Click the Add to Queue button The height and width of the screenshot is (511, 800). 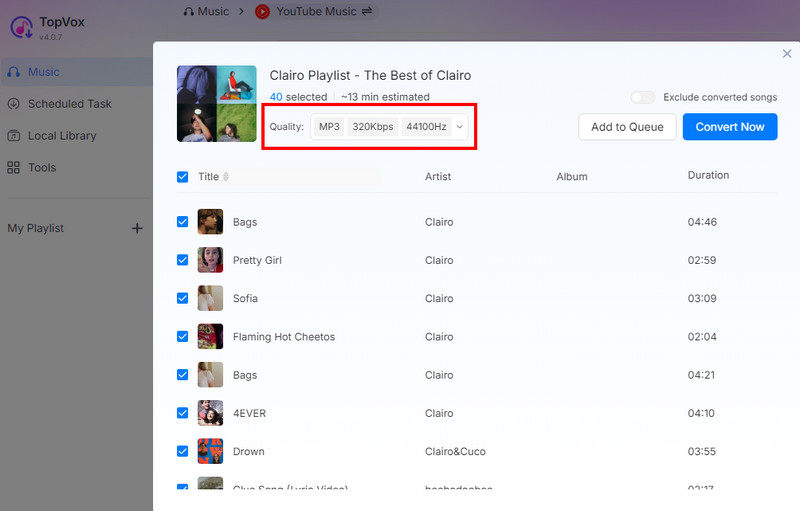[x=627, y=127]
